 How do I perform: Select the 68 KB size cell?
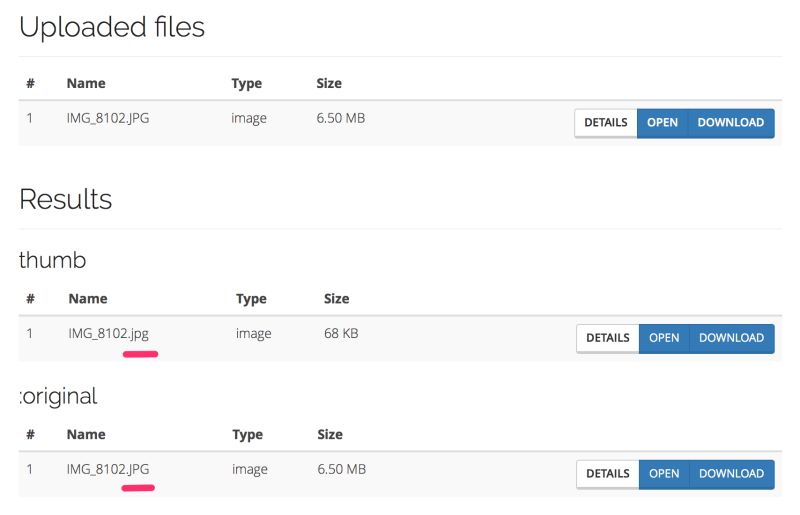click(341, 333)
